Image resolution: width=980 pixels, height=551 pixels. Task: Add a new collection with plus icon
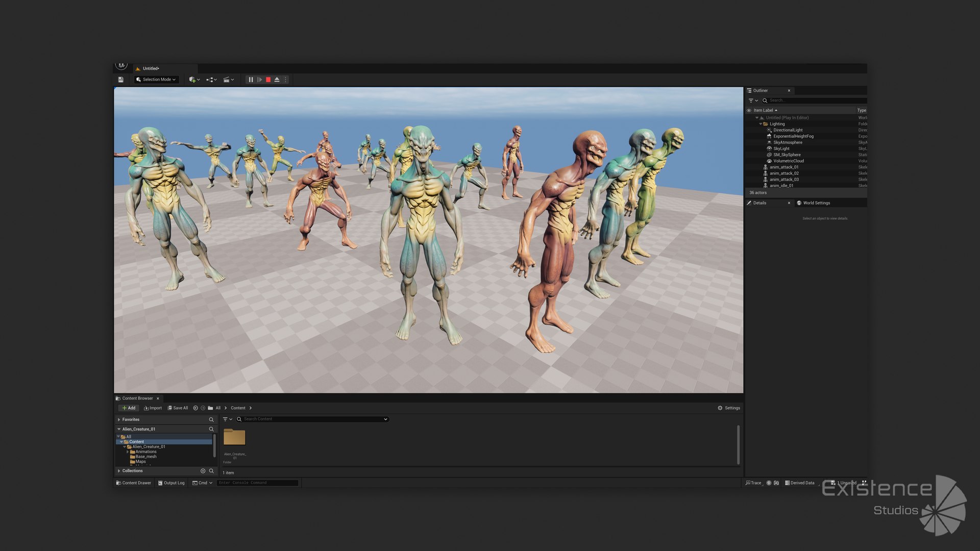pos(203,471)
